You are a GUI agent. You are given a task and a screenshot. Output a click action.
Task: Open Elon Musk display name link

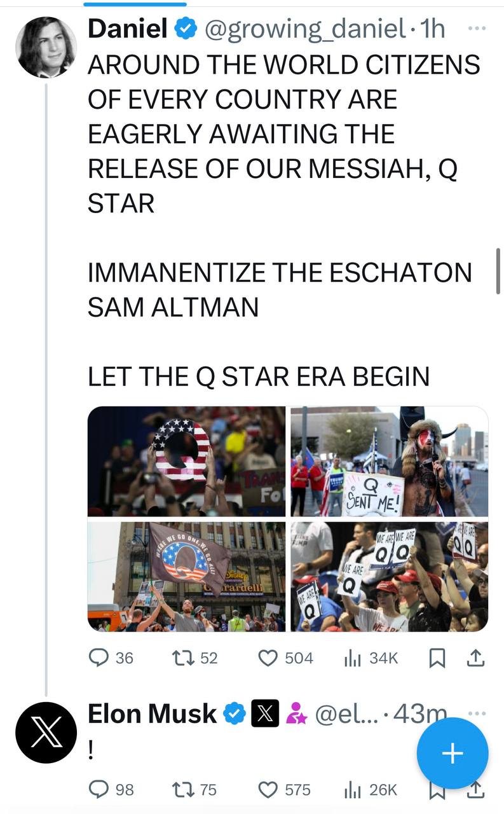152,714
